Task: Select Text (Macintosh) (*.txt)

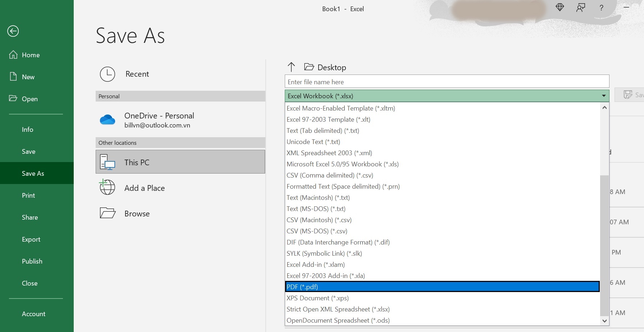Action: 442,197
